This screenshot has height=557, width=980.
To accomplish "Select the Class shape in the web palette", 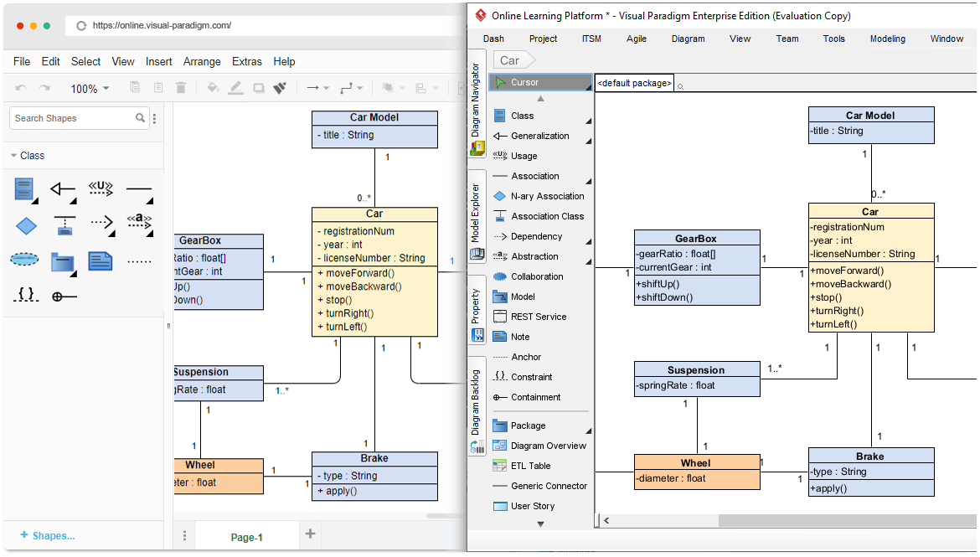I will (24, 189).
